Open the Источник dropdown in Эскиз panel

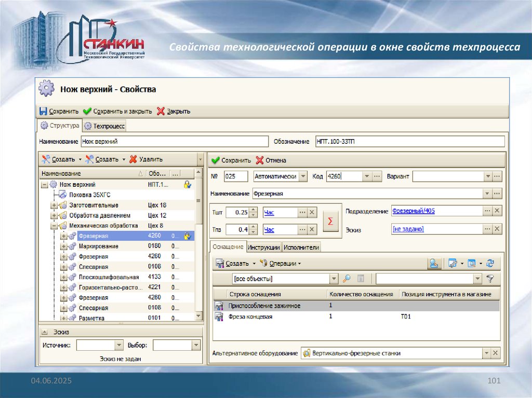(119, 345)
